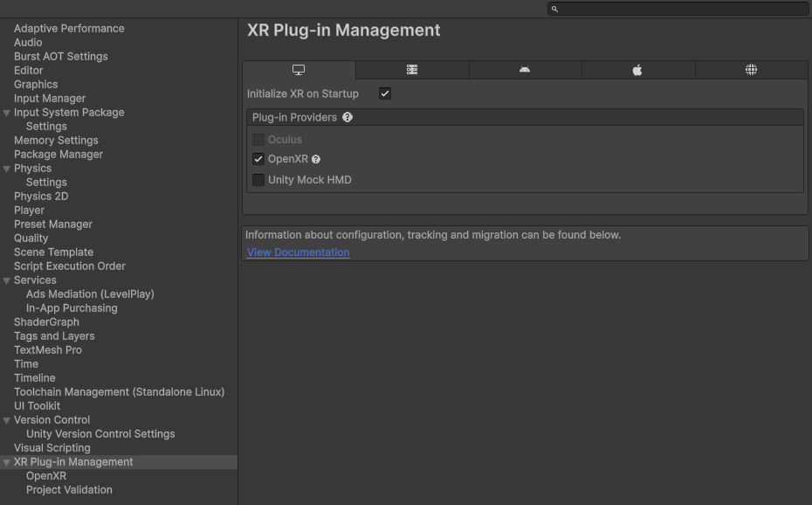The width and height of the screenshot is (812, 505).
Task: Select the Physics category label
Action: (32, 169)
